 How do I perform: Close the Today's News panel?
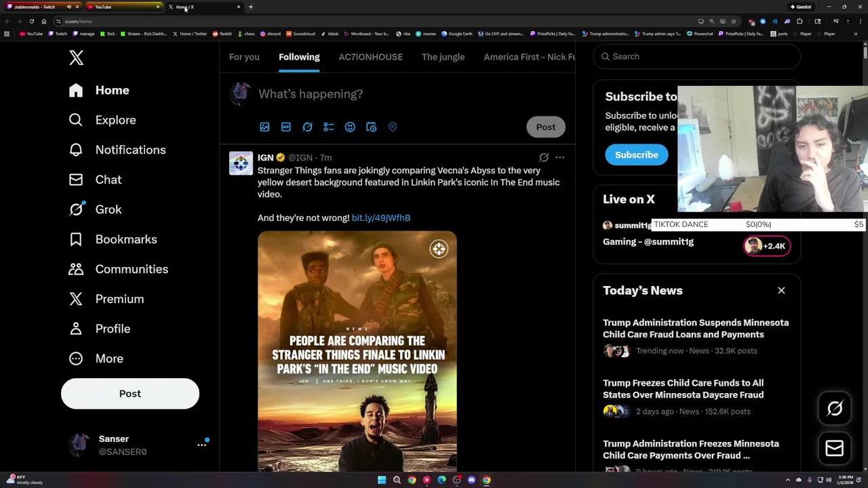781,290
